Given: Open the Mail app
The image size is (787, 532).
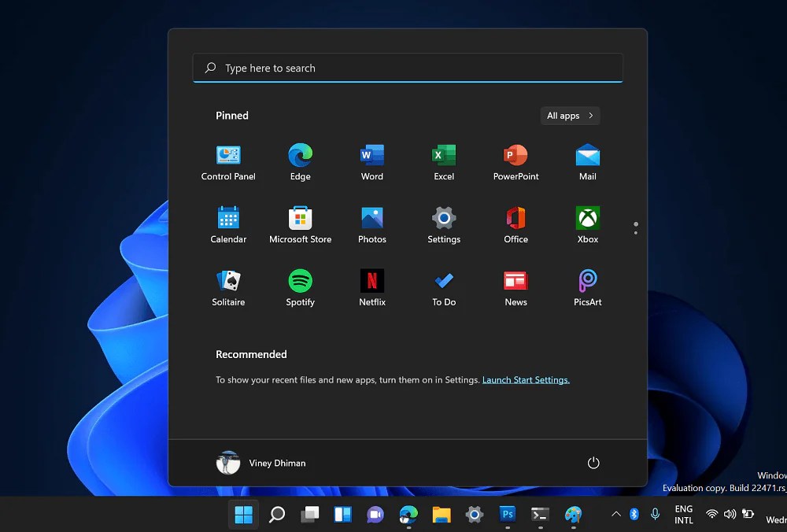Looking at the screenshot, I should (586, 155).
